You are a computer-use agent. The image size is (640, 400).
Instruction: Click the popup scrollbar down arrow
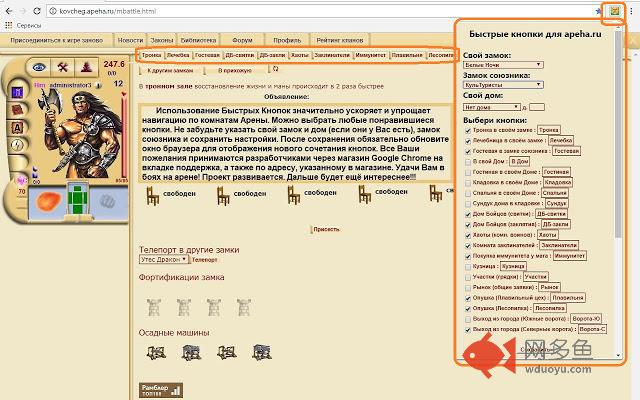618,356
